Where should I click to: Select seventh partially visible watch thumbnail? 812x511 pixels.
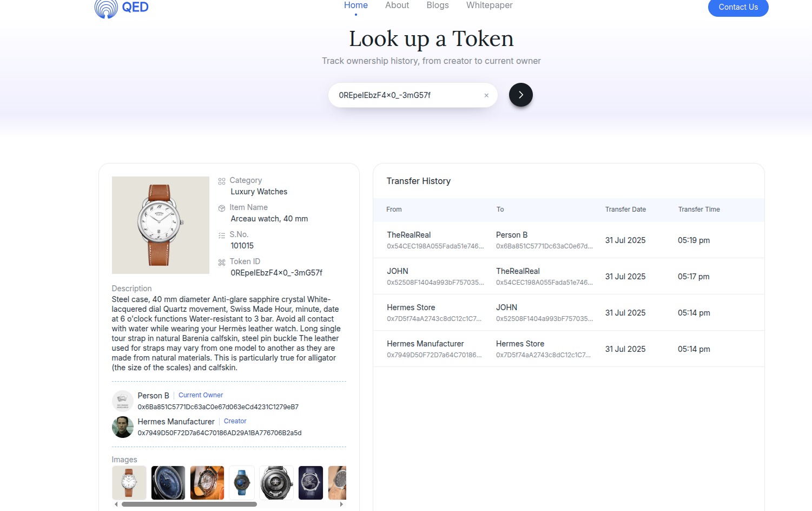[x=337, y=483]
